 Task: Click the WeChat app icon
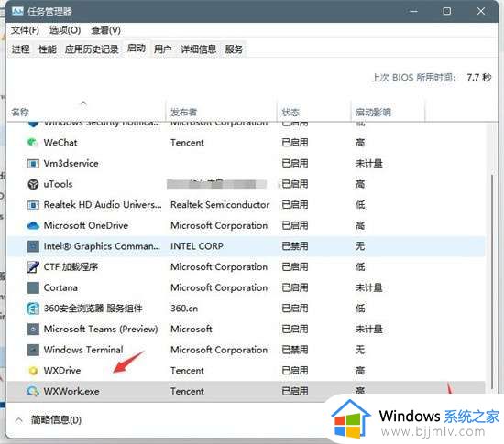33,143
